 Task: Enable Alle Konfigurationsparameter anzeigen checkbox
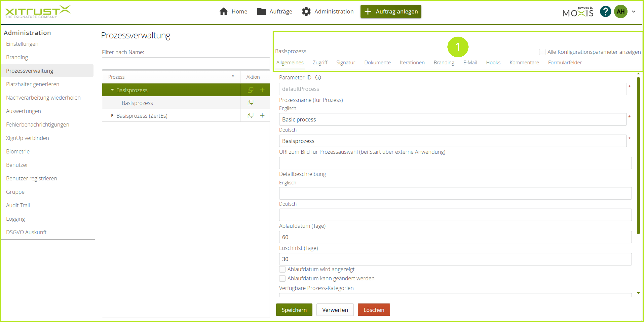(542, 52)
